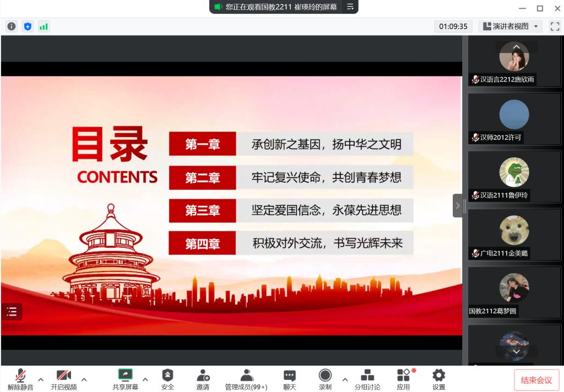Check the green network signal icon
Image resolution: width=564 pixels, height=392 pixels.
tap(44, 26)
